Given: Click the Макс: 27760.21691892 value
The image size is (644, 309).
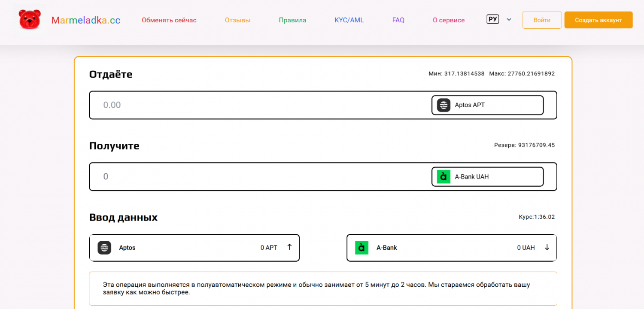Looking at the screenshot, I should click(x=522, y=74).
